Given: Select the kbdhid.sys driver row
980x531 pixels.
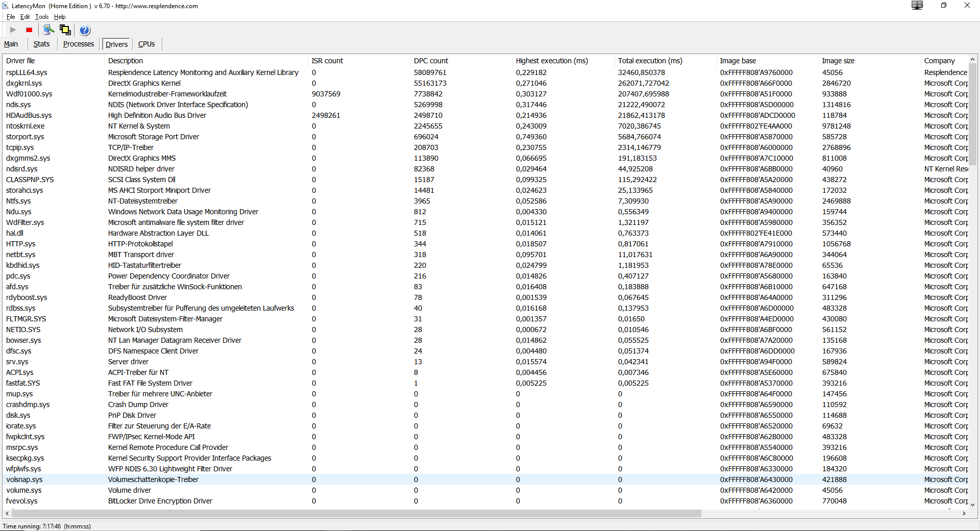Looking at the screenshot, I should (485, 265).
